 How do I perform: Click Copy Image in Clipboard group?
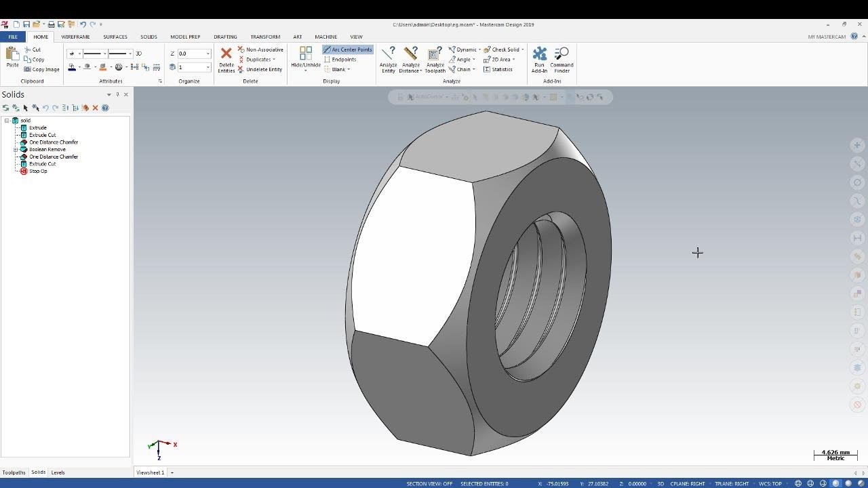[x=42, y=69]
